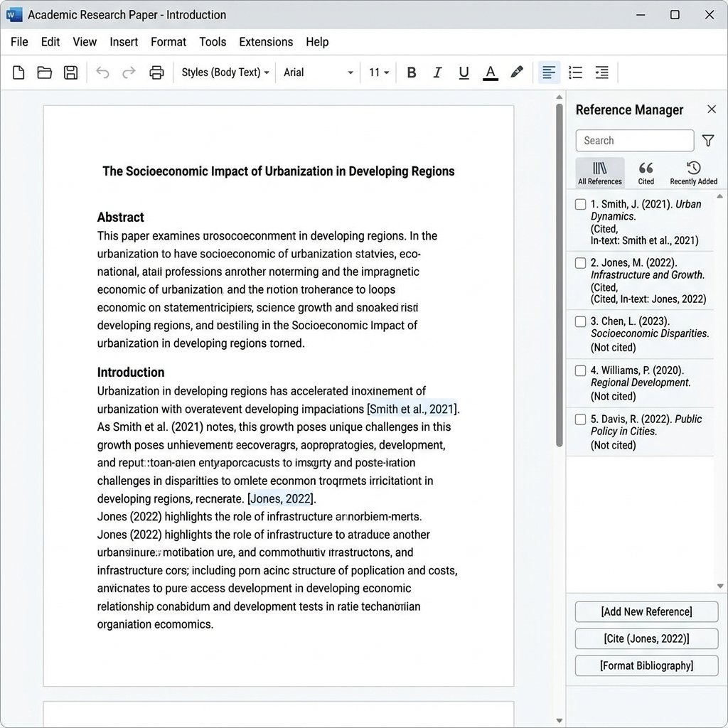The image size is (728, 728).
Task: Click the Word app icon in the title bar
Action: 14,15
